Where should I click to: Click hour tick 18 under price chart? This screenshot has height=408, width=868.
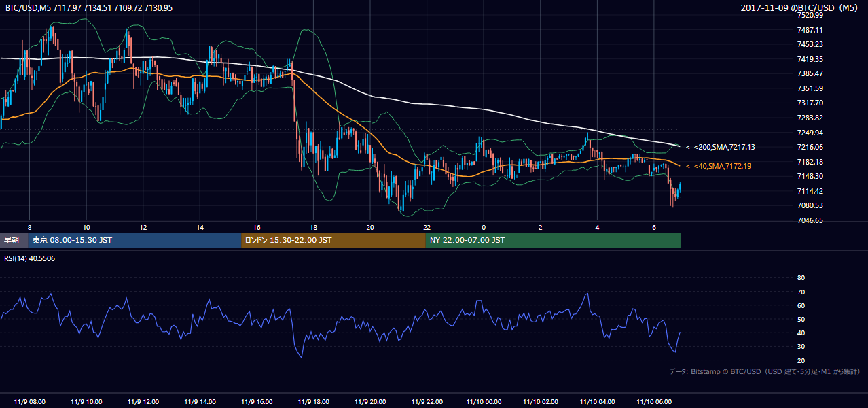[x=313, y=227]
